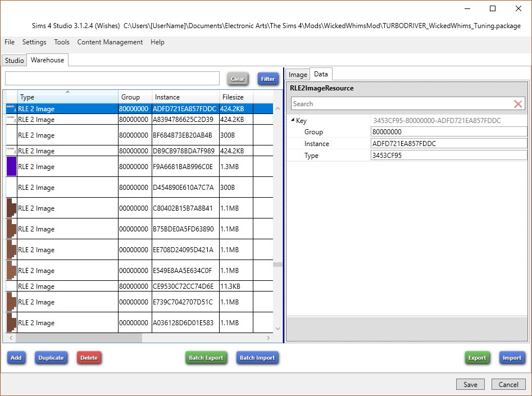The width and height of the screenshot is (532, 396).
Task: Edit the Group value field 80000000
Action: pos(449,131)
